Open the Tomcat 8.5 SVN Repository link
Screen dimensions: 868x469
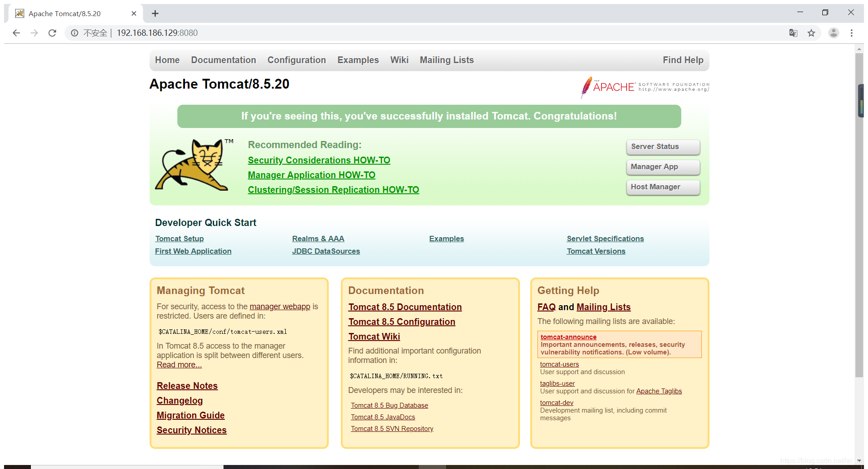click(392, 429)
